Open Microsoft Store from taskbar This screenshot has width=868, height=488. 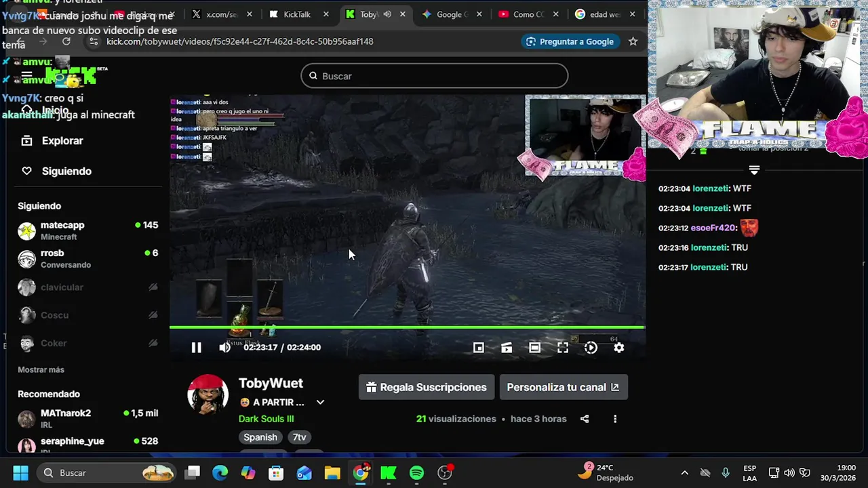(x=276, y=472)
